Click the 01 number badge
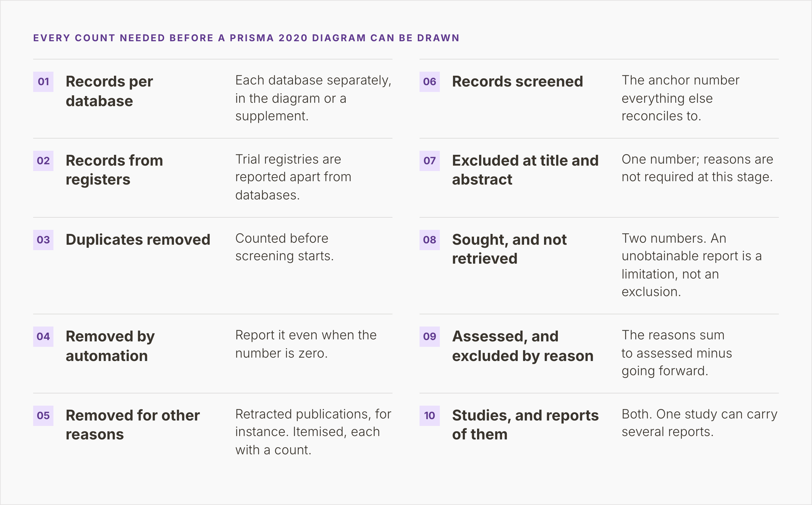Image resolution: width=812 pixels, height=505 pixels. (43, 81)
